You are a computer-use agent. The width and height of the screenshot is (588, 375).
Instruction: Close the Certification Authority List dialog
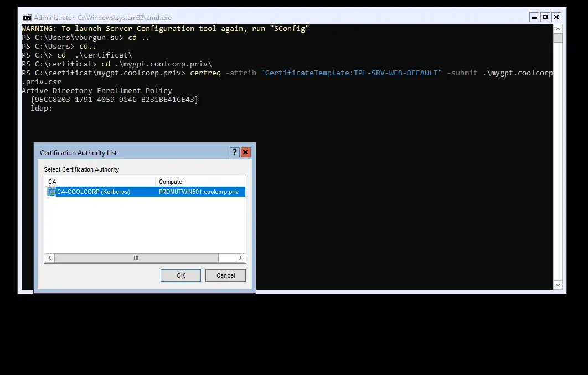pyautogui.click(x=246, y=152)
